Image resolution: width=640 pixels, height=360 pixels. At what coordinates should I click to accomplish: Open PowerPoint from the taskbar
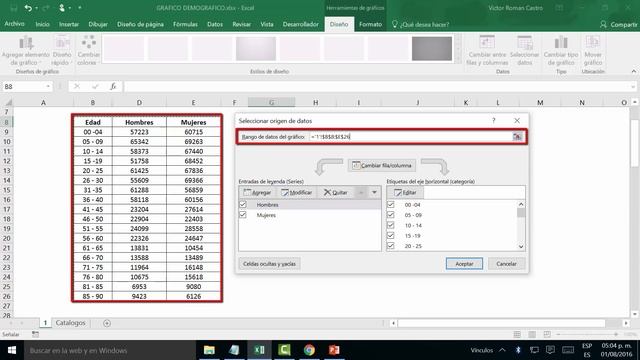334,350
